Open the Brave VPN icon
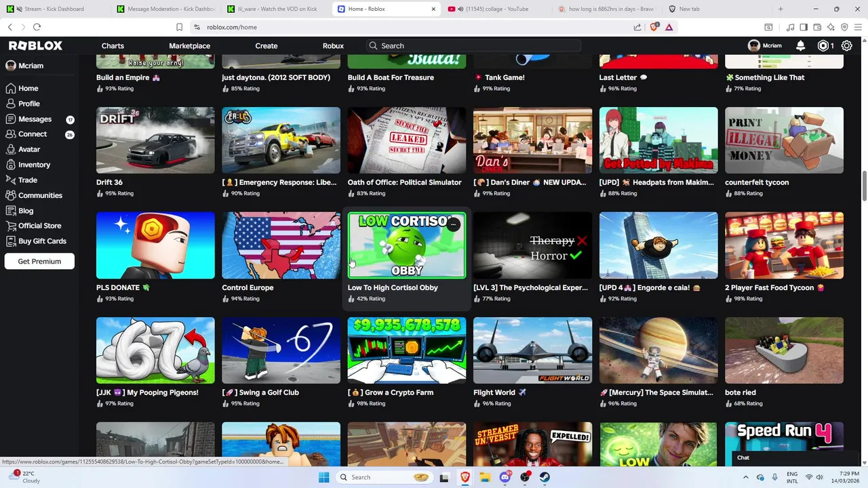Screen dimensions: 868x488 click(844, 27)
